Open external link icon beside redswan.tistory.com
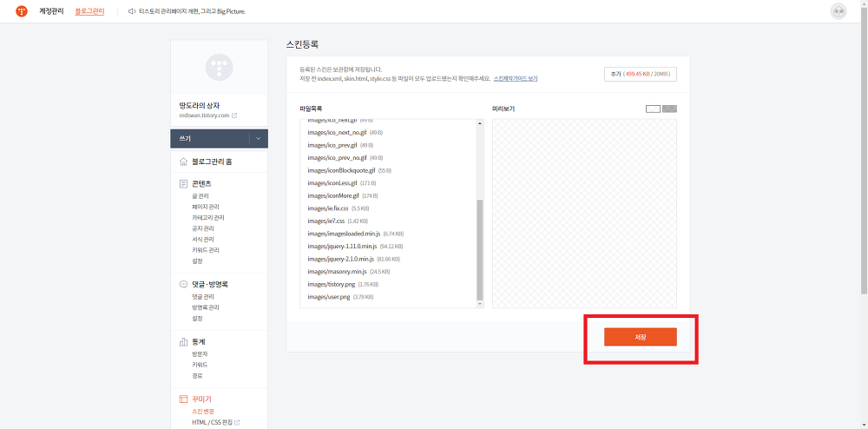The height and width of the screenshot is (429, 868). 234,115
